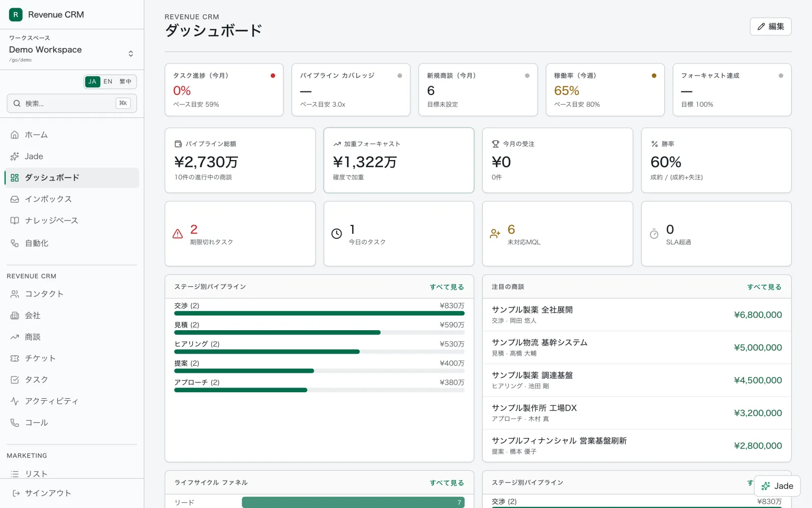
Task: Click the 新規商談 (今月) card value 6
Action: (431, 90)
